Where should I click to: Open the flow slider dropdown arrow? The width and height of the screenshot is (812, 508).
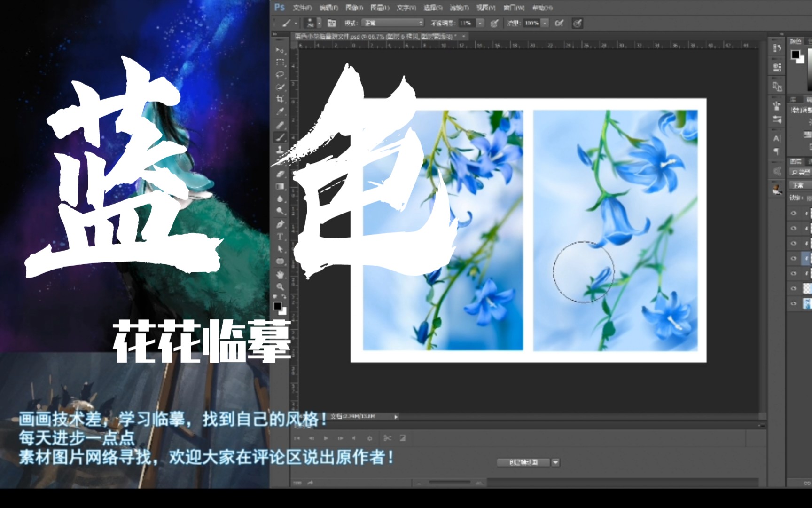[545, 23]
